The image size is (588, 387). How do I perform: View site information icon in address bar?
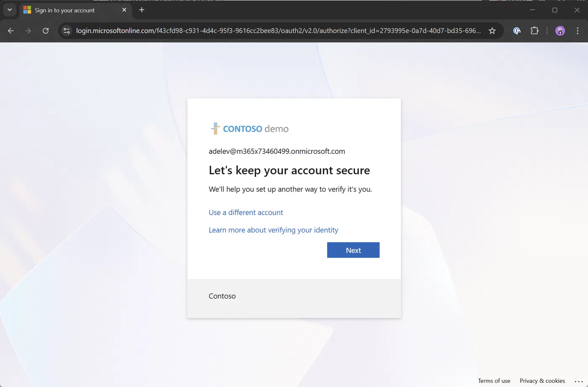coord(66,31)
